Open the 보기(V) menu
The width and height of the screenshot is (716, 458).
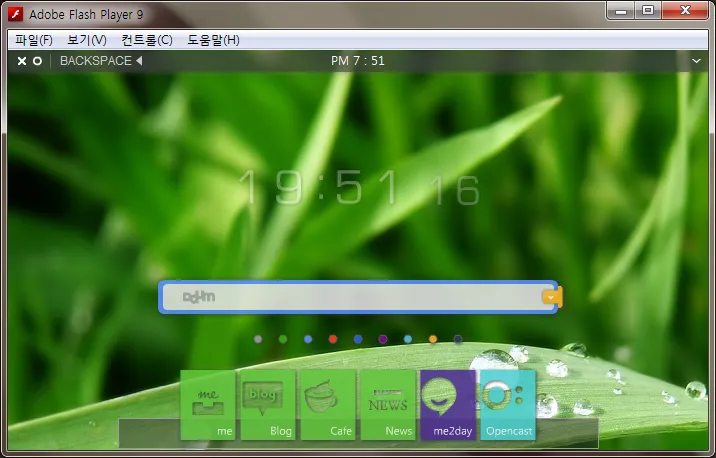point(87,40)
